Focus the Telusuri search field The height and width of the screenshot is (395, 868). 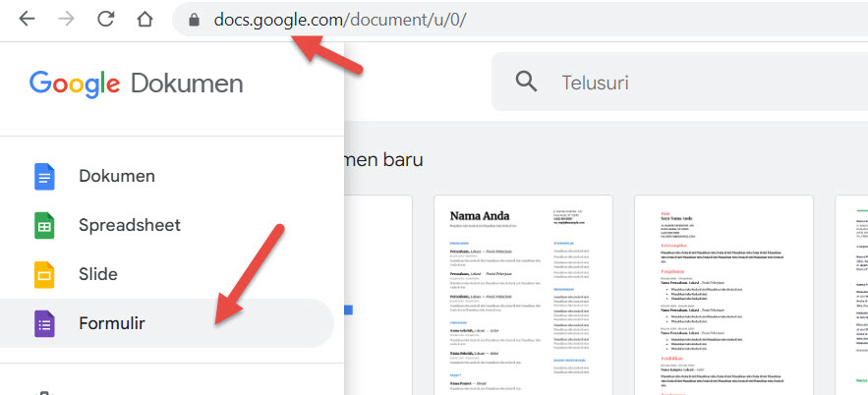(x=688, y=82)
